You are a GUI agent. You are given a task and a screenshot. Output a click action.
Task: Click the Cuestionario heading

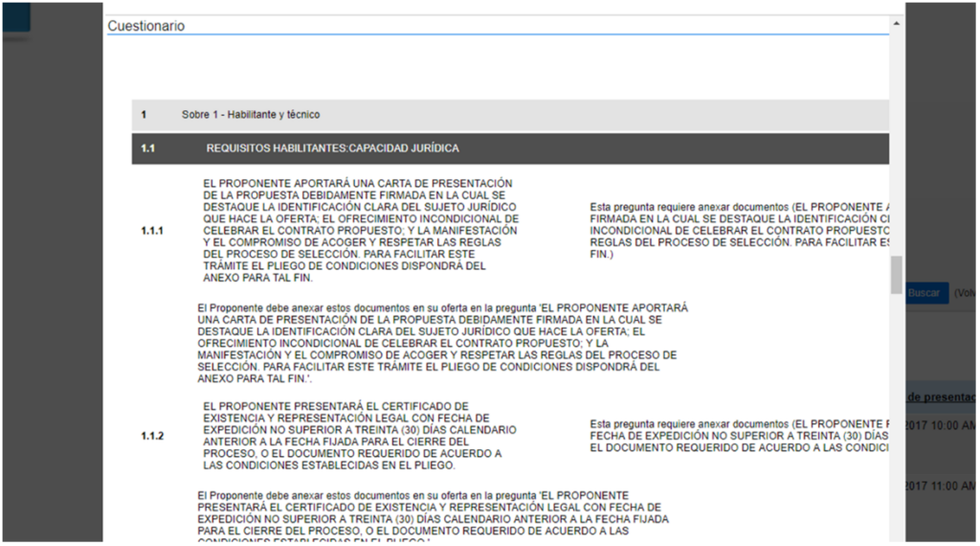click(146, 26)
